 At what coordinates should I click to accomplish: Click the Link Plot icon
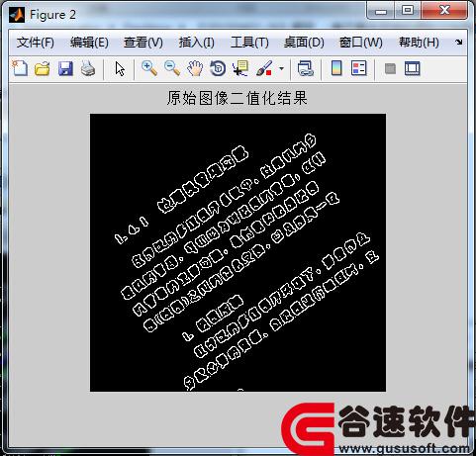point(305,68)
